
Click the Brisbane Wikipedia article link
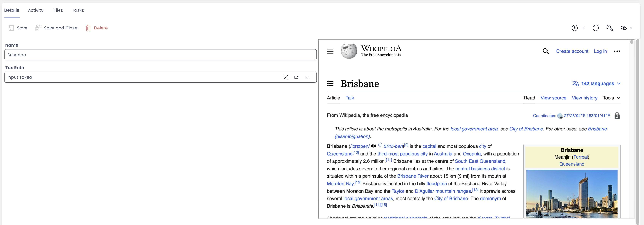pyautogui.click(x=334, y=98)
